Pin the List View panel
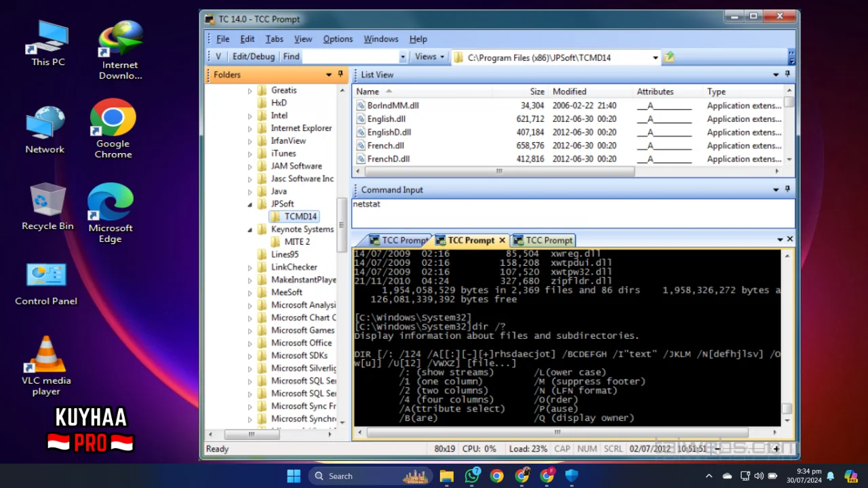This screenshot has width=868, height=488. (787, 75)
